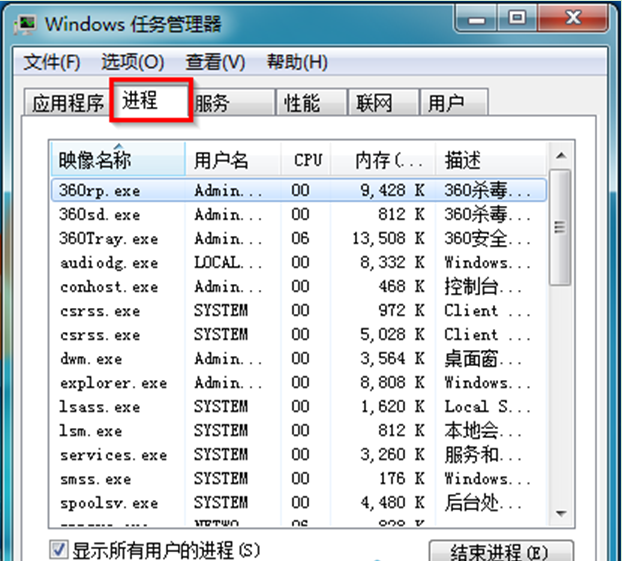Select the 进程 tab
The height and width of the screenshot is (561, 622).
151,100
